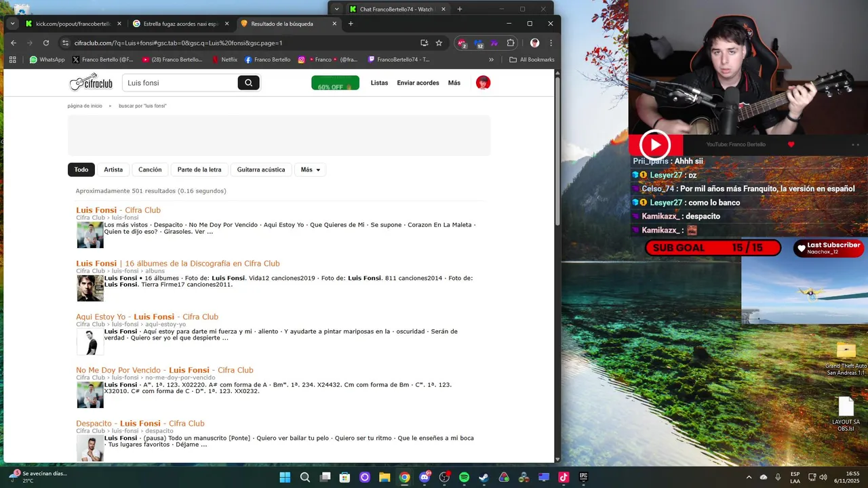This screenshot has height=488, width=868.
Task: Open the Cifra Club user avatar
Action: 483,83
